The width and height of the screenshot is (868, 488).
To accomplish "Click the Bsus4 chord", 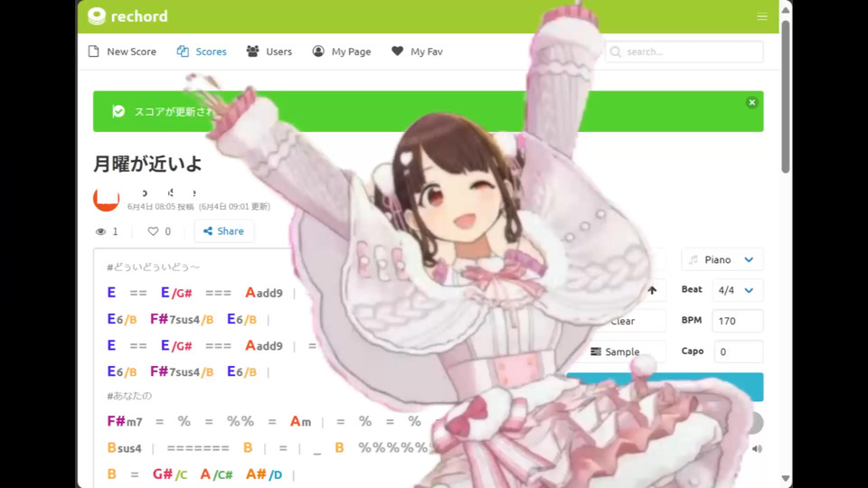I will coord(124,448).
